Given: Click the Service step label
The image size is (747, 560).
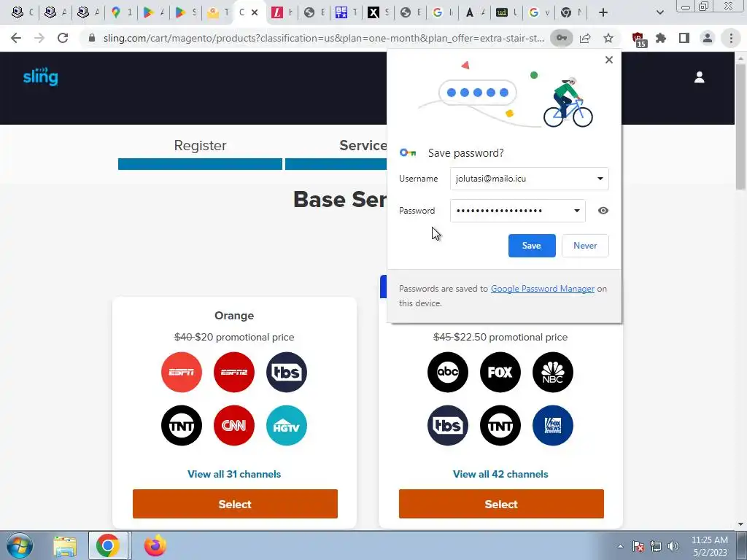Looking at the screenshot, I should pos(363,145).
